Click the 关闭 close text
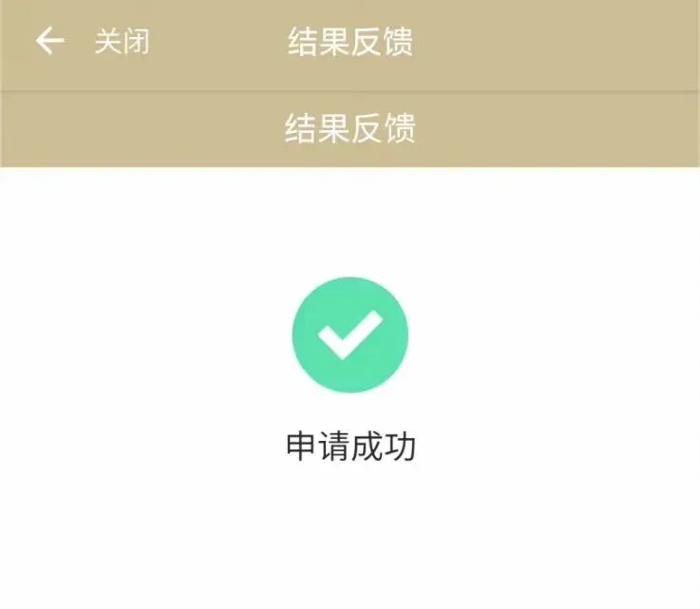 coord(122,41)
